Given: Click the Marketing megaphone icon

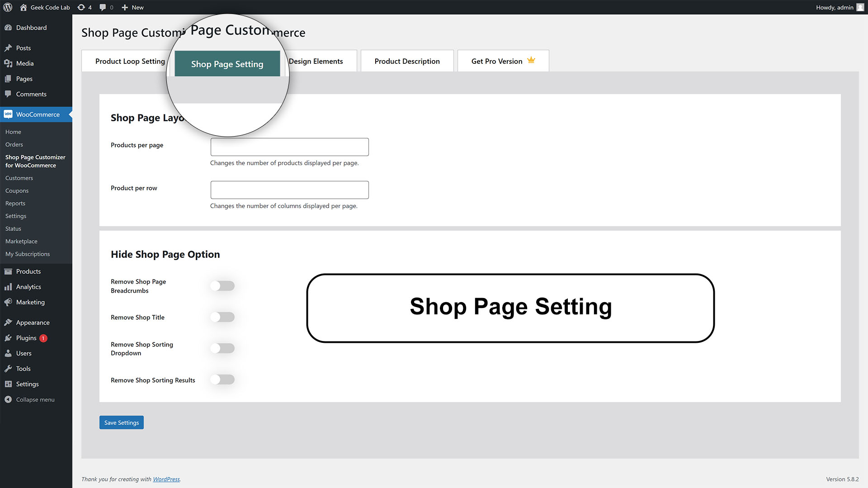Looking at the screenshot, I should 8,302.
